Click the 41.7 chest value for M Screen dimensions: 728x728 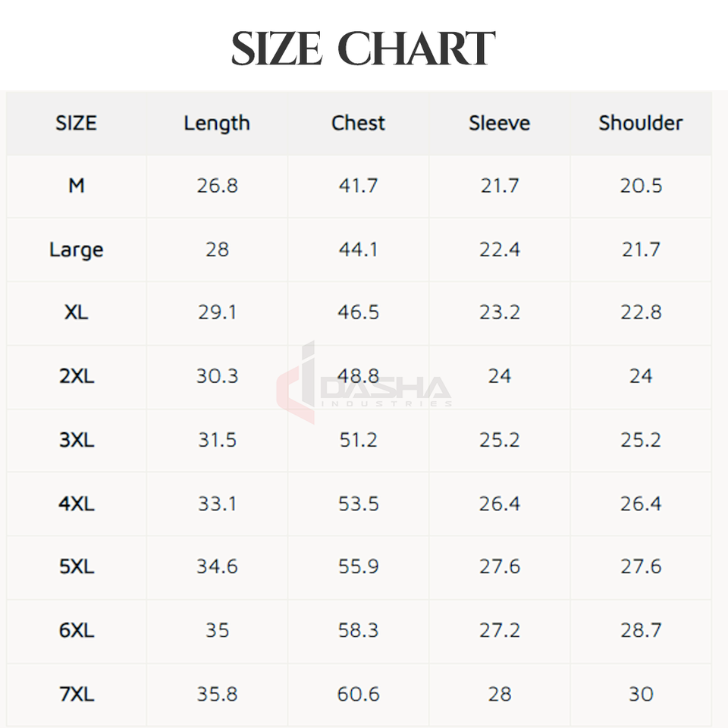pos(358,186)
